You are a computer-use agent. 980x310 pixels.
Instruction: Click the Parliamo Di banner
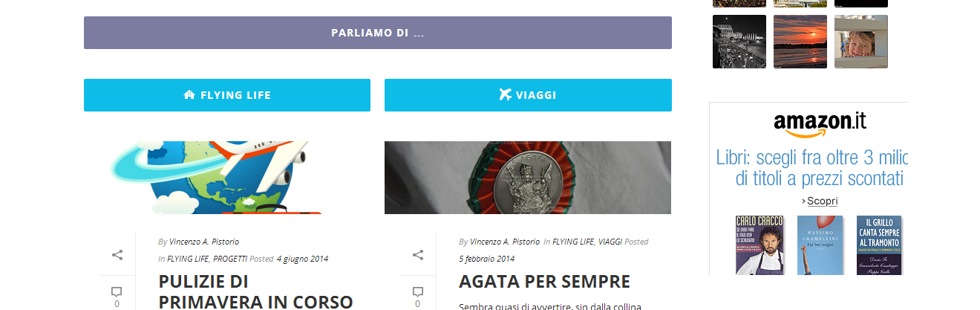tap(378, 33)
